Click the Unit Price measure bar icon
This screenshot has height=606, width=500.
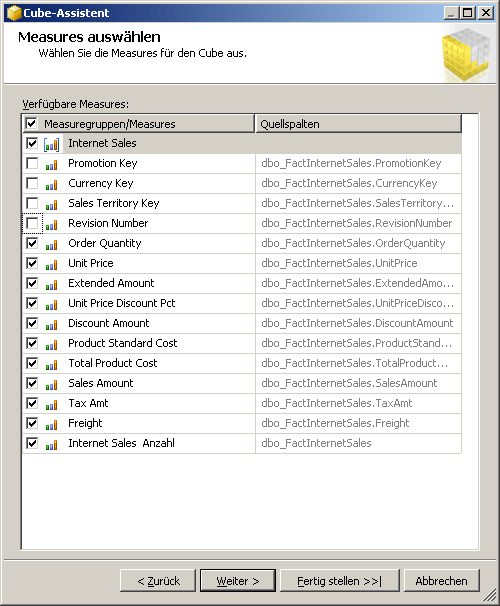pos(51,265)
